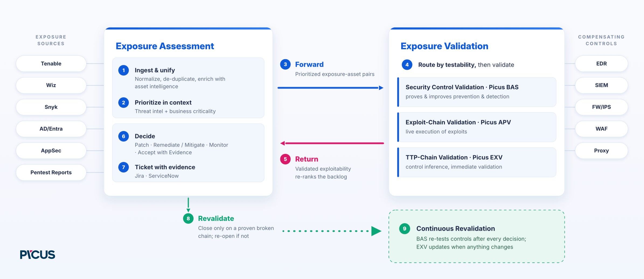Select the 'Ticket with evidence' step title

[x=165, y=167]
